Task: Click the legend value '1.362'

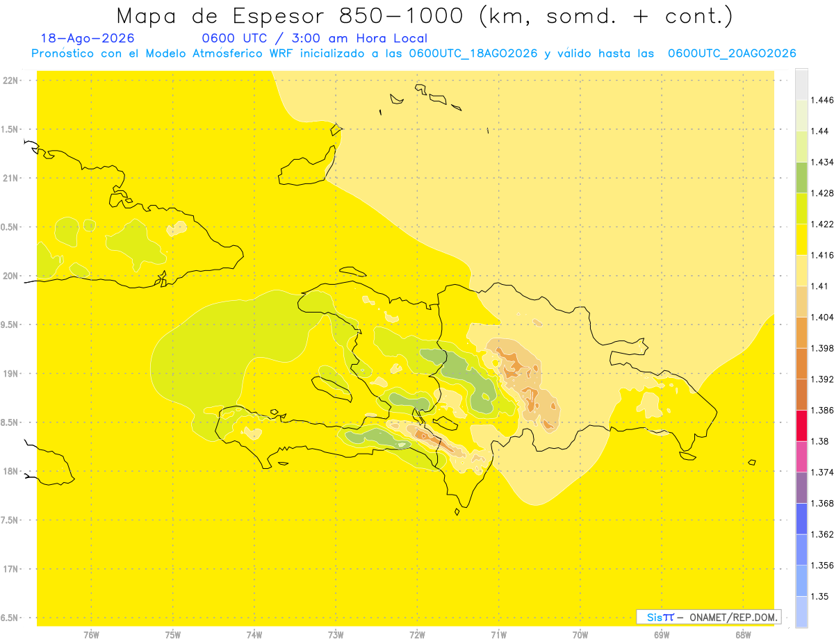Action: click(822, 534)
